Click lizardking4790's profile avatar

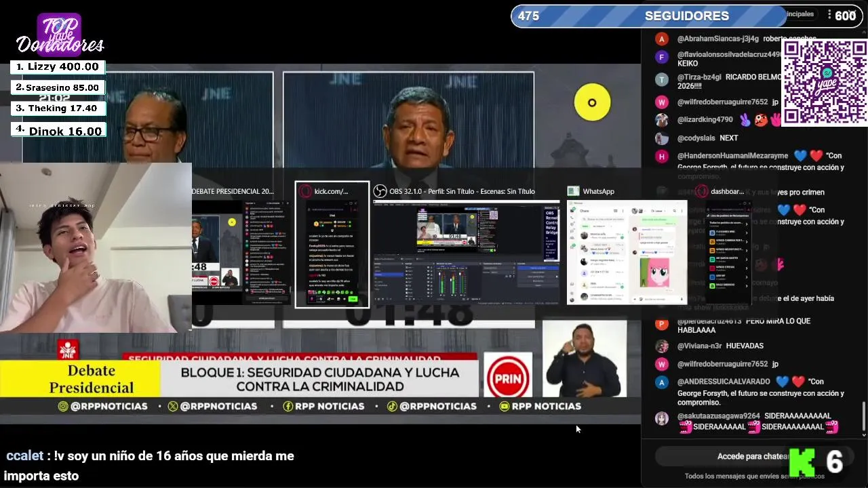(x=662, y=120)
